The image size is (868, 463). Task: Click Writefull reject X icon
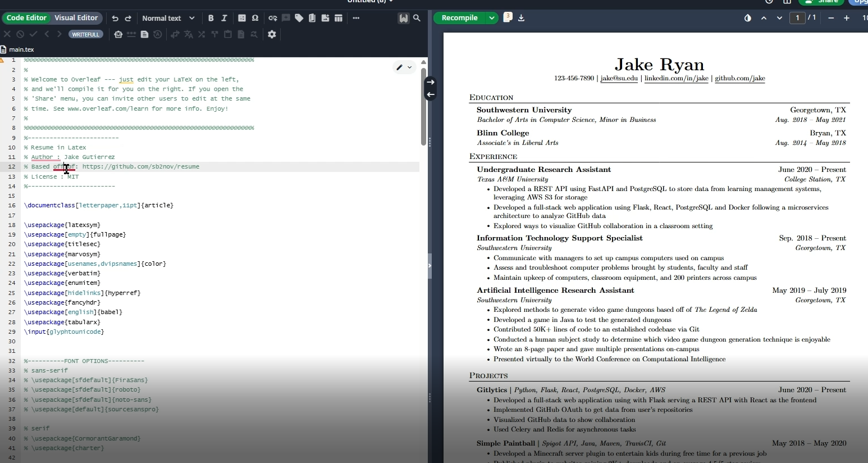[x=7, y=34]
